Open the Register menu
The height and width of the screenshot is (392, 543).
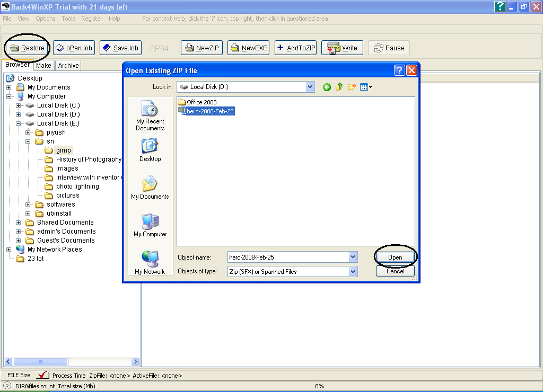pos(92,19)
